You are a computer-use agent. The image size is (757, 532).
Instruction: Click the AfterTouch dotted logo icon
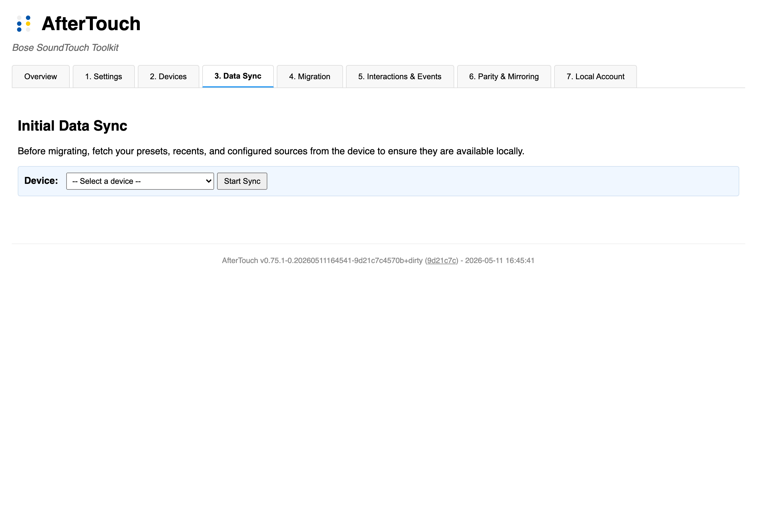point(24,23)
